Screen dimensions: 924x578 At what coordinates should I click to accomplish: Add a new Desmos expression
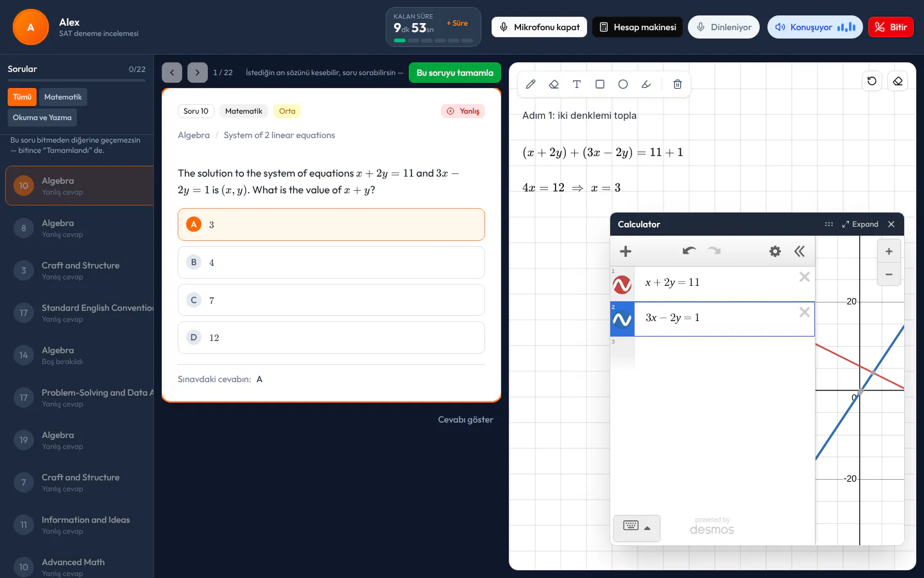point(626,251)
